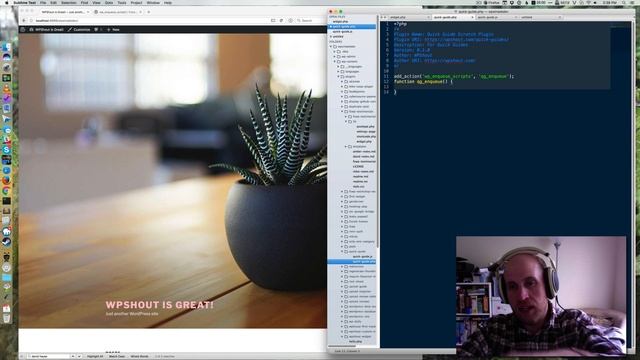Image resolution: width=640 pixels, height=360 pixels.
Task: Toggle Highlight All in the browser find bar
Action: click(95, 356)
